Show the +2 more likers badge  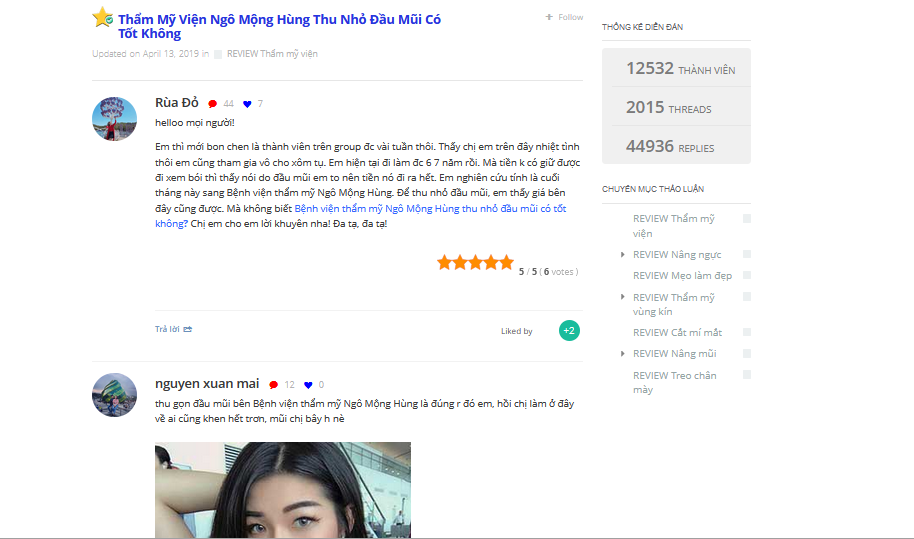pyautogui.click(x=570, y=330)
